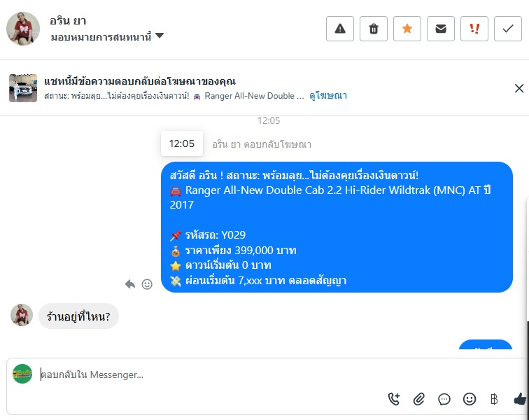Click customer message ร้านอยู่ที่ไหน?
The width and height of the screenshot is (529, 420).
coord(78,316)
